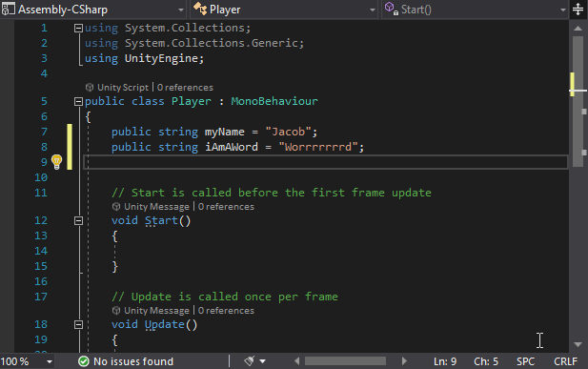Viewport: 588px width, 369px height.
Task: Click the Ln: 9 line indicator
Action: coord(445,361)
